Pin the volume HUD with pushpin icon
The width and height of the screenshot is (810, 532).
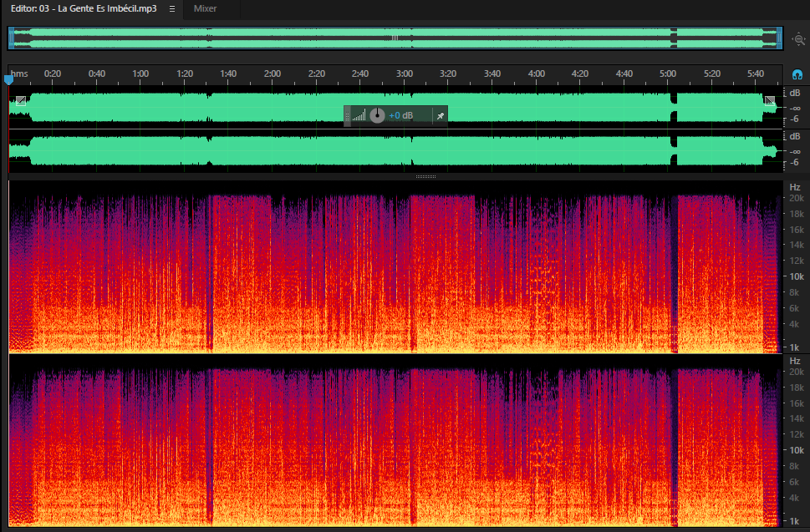point(441,116)
